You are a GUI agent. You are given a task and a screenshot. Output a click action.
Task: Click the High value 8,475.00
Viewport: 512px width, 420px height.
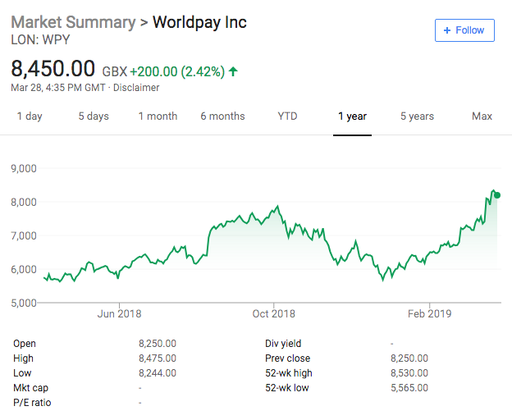tap(158, 358)
